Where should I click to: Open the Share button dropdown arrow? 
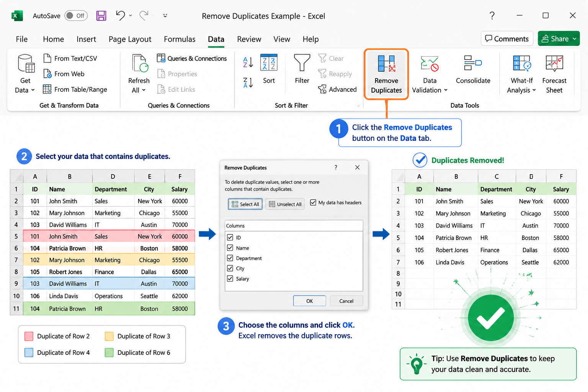[x=575, y=39]
